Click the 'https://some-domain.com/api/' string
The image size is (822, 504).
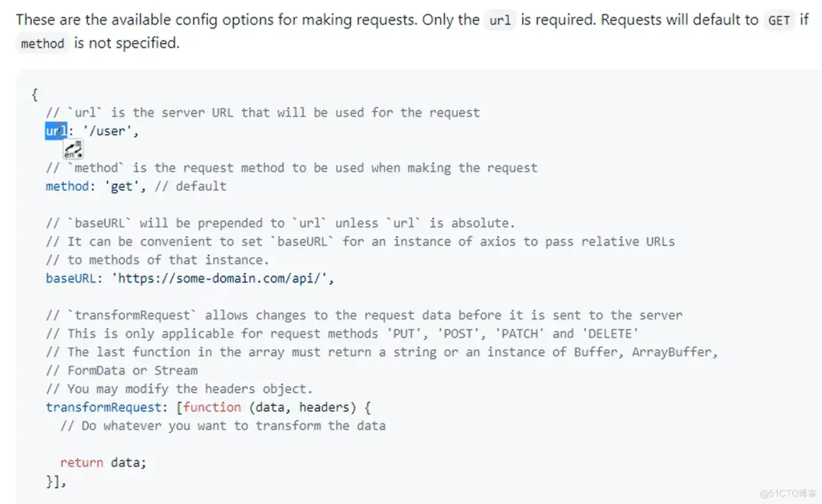(x=220, y=278)
